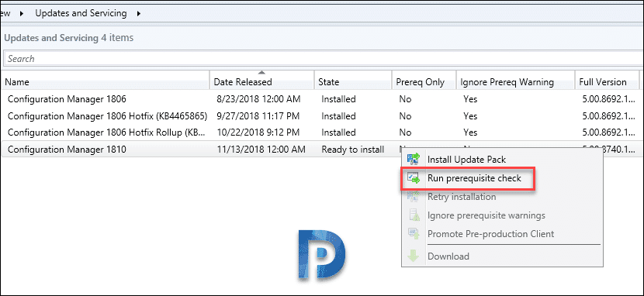
Task: Select the Configuration Manager 1806 row
Action: click(x=322, y=99)
